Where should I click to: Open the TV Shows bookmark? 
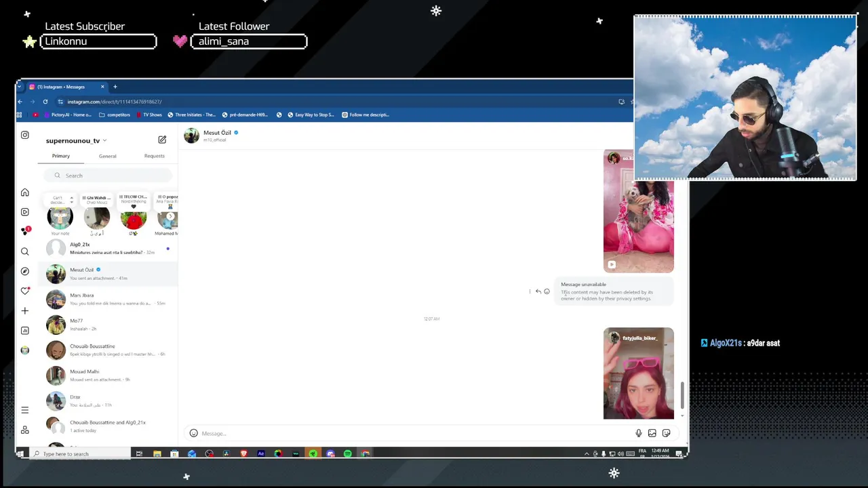tap(149, 115)
